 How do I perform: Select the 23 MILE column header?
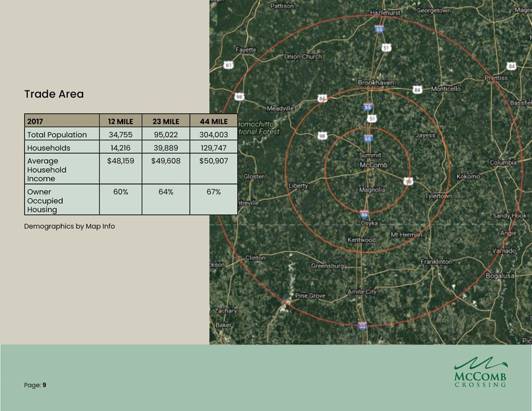(166, 122)
